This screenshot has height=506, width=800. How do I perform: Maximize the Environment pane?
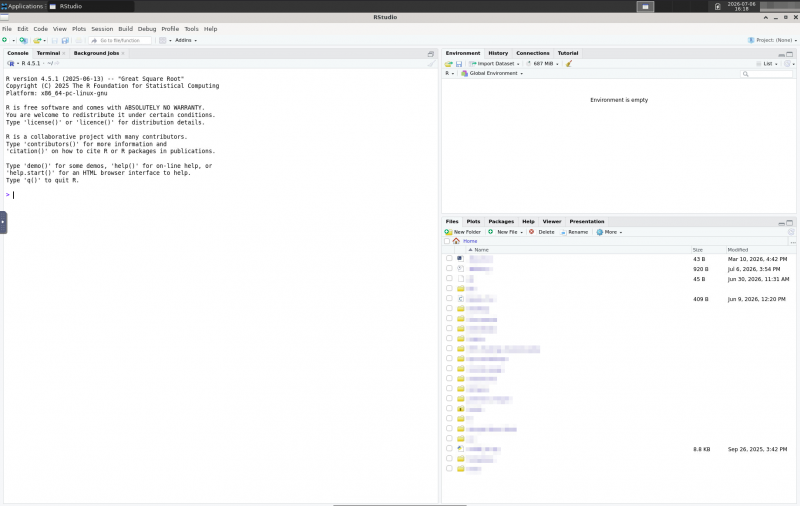coord(790,54)
